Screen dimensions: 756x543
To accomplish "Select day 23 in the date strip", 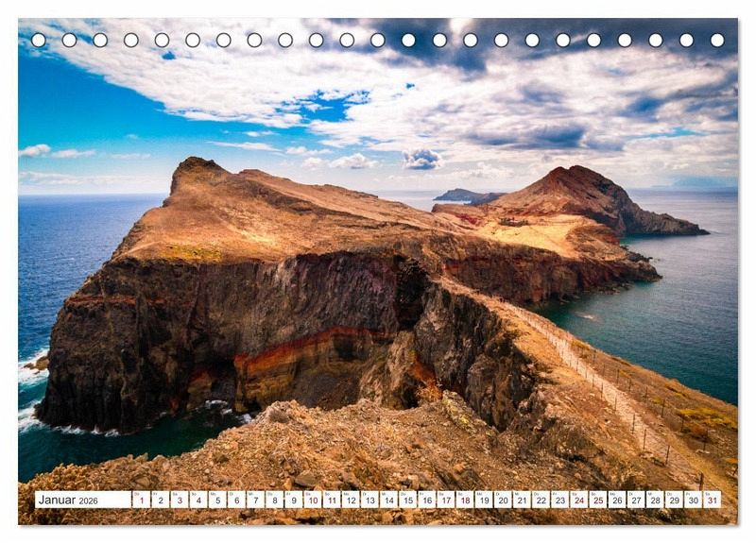I will click(560, 500).
